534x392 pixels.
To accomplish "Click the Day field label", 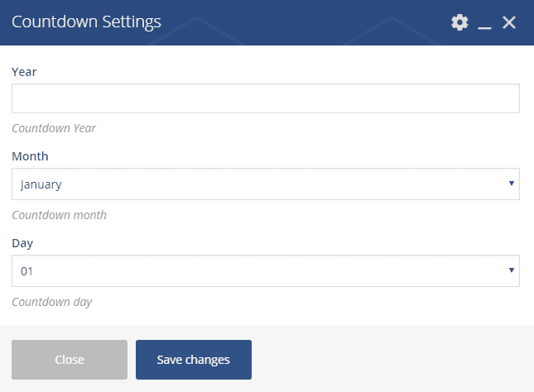I will tap(22, 243).
